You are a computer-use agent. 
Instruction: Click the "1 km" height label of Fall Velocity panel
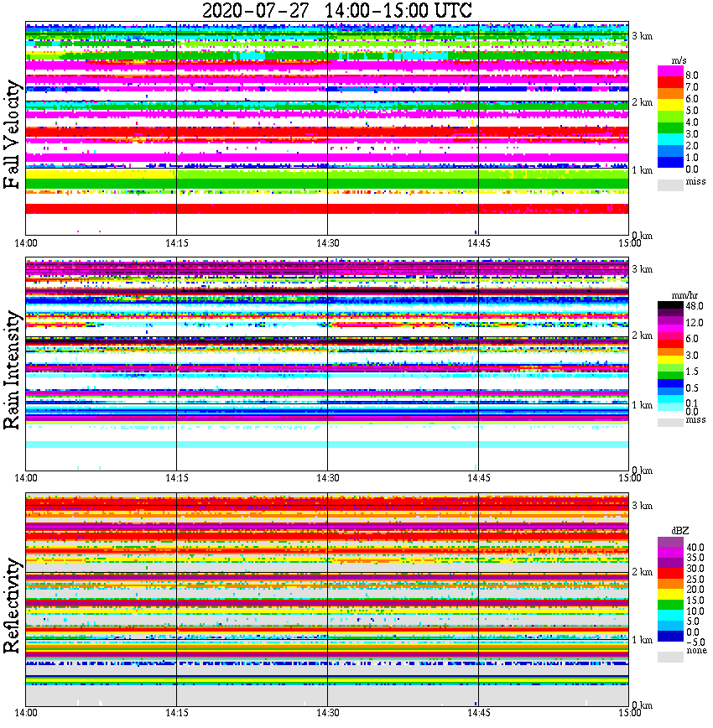643,170
